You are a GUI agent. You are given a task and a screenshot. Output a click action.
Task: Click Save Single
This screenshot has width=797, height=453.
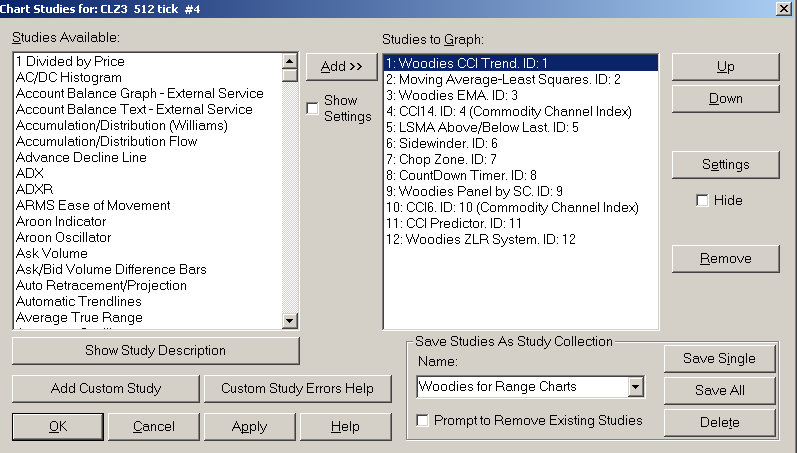719,358
